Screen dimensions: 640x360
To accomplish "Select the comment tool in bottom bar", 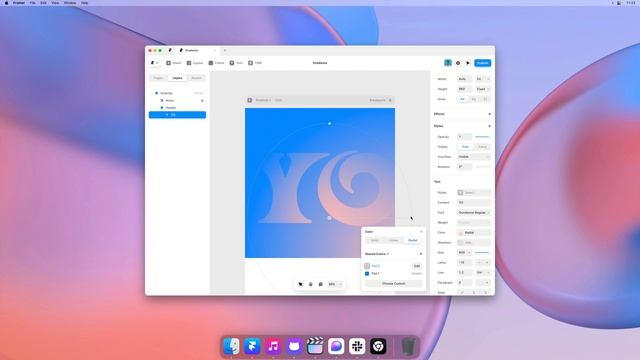I will (320, 284).
